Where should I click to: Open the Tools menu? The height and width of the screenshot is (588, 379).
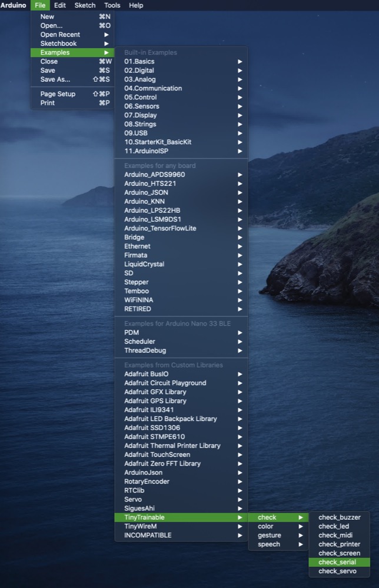(112, 5)
